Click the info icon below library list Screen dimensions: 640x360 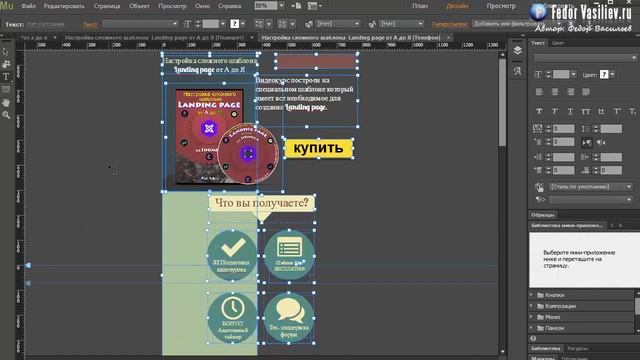point(533,338)
